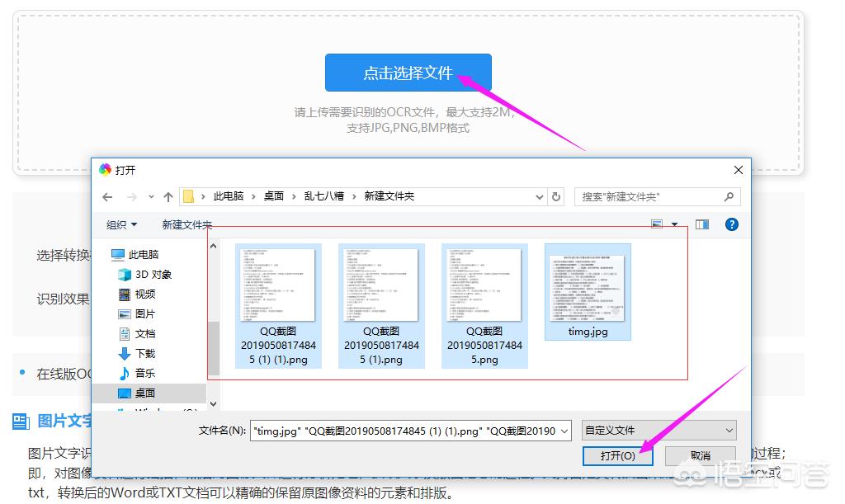Open the 自定义文件 file type dropdown
This screenshot has height=504, width=845.
659,431
